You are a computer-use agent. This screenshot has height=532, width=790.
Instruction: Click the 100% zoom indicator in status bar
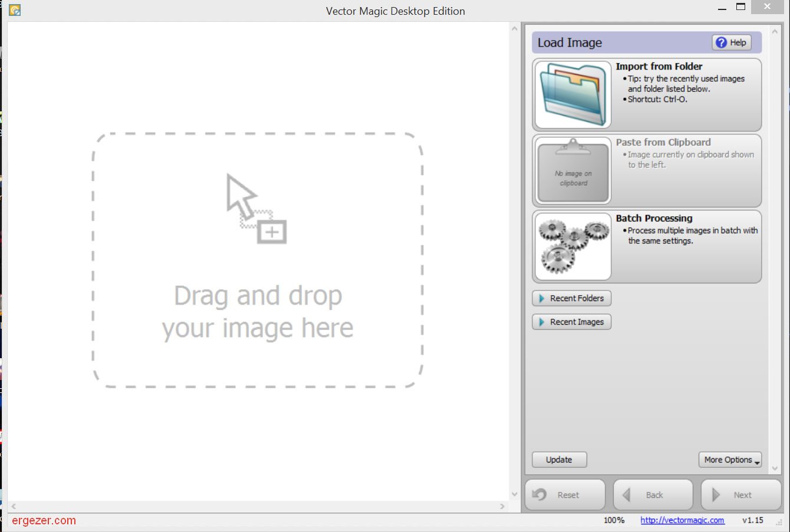click(x=614, y=520)
